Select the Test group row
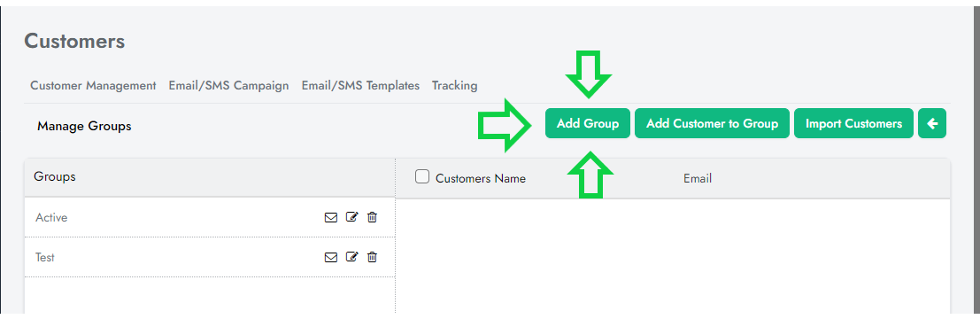 click(210, 257)
